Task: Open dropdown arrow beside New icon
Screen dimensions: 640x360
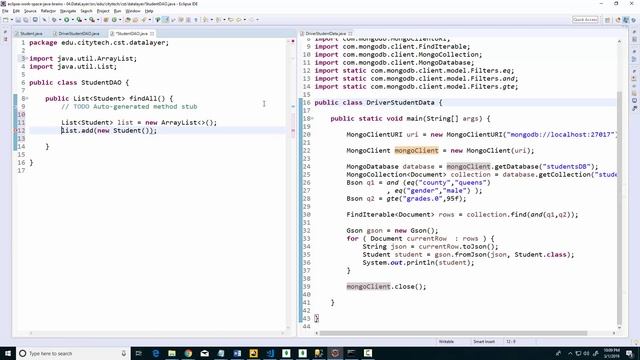Action: [11, 20]
